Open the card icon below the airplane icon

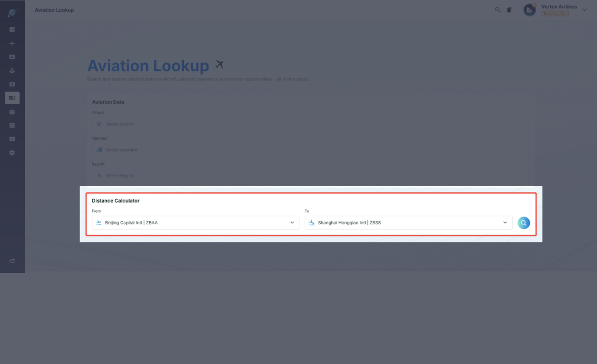(x=12, y=57)
